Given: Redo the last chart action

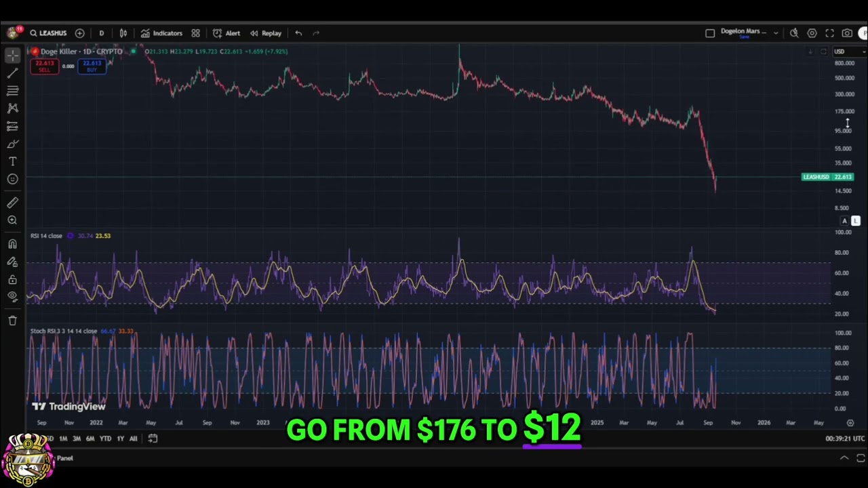Looking at the screenshot, I should coord(316,33).
